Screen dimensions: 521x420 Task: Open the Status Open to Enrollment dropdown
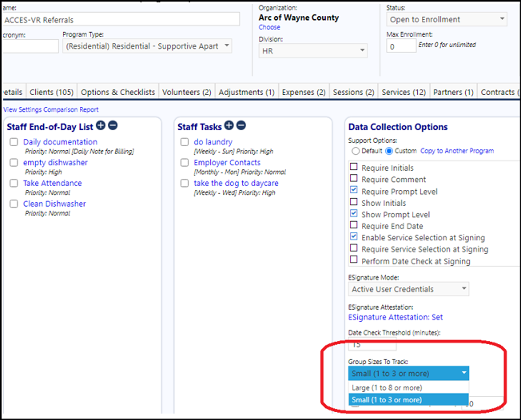pos(447,19)
